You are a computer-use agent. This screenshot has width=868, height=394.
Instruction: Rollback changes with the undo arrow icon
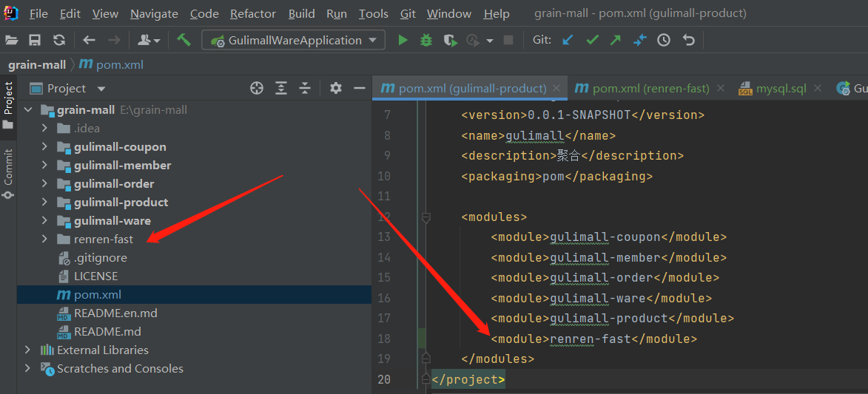point(688,41)
